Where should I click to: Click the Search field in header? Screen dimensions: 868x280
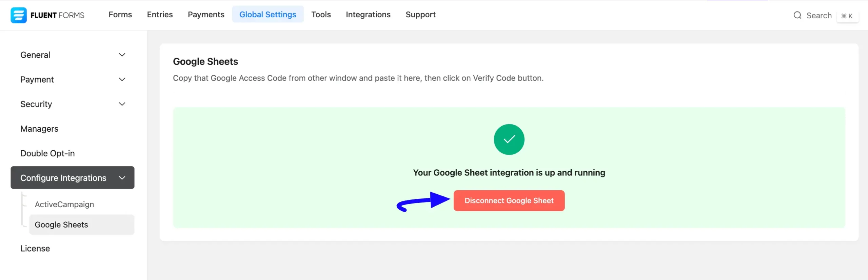tap(819, 16)
